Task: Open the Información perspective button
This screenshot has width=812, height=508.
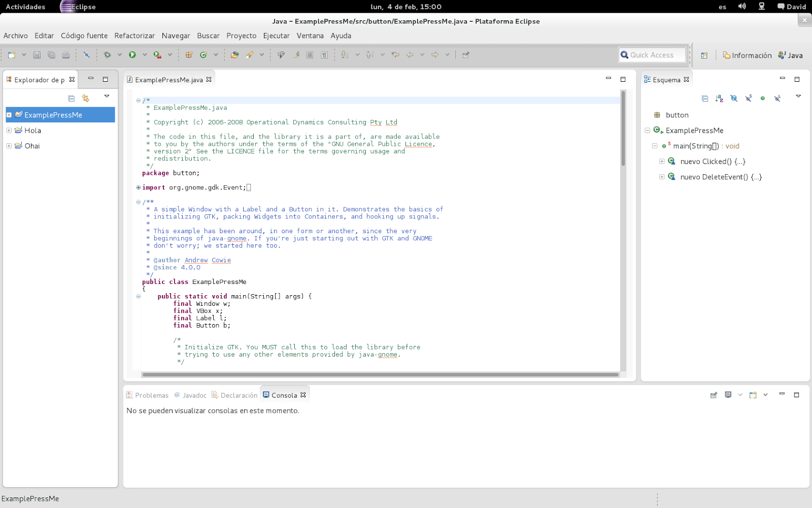Action: pos(746,55)
